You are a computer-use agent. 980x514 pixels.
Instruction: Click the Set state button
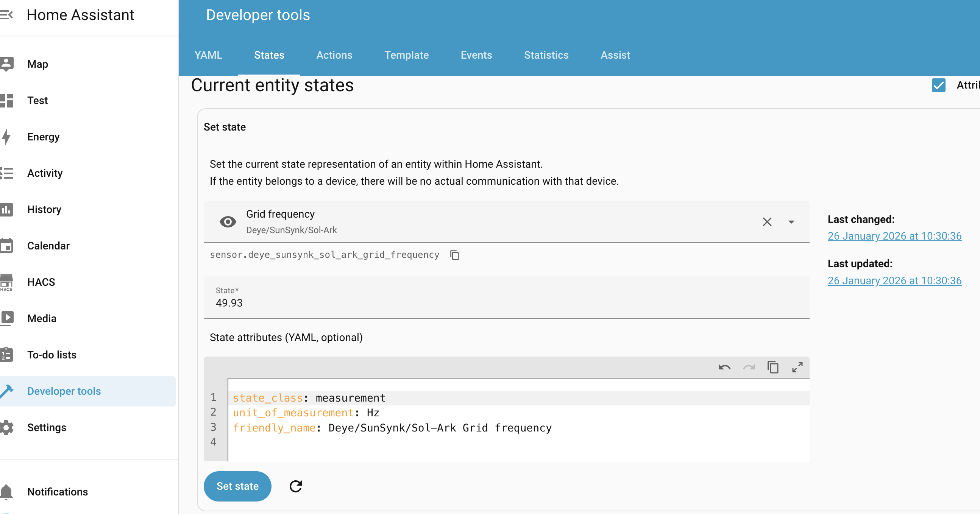pos(237,486)
